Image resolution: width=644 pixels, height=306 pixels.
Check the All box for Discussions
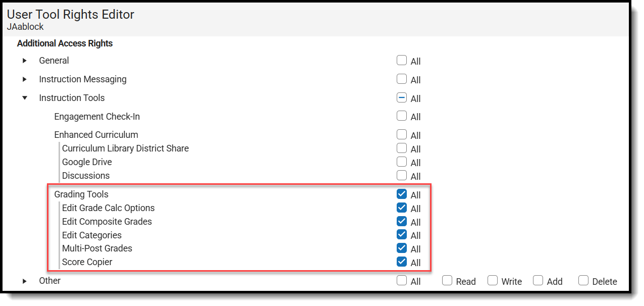[402, 176]
